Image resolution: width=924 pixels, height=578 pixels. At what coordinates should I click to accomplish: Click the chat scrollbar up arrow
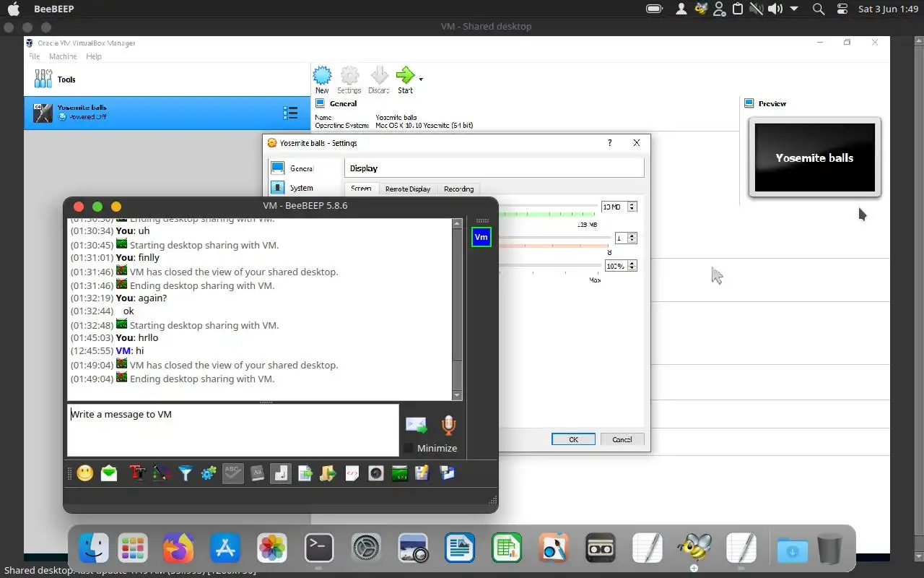[456, 224]
